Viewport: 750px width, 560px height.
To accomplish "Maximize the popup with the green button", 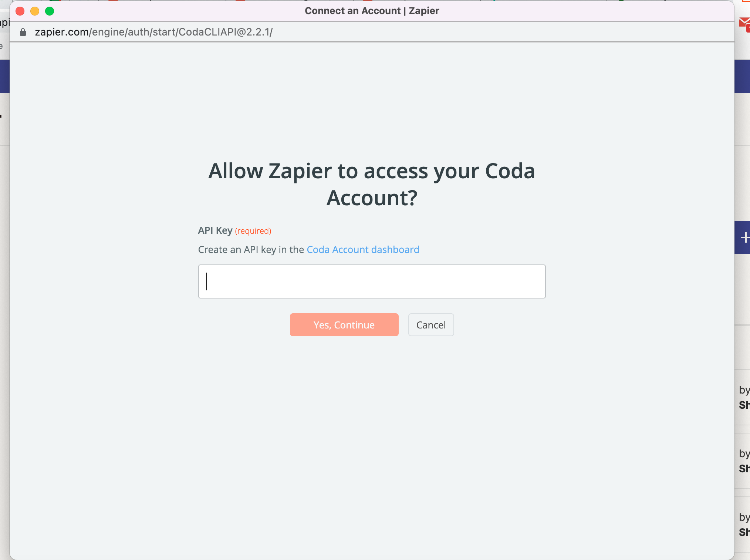I will pos(50,11).
